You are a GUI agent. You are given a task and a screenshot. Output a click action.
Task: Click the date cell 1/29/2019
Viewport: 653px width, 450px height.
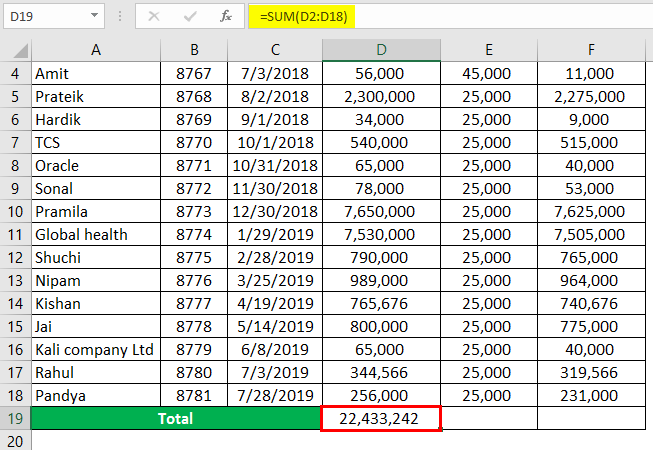(x=275, y=234)
